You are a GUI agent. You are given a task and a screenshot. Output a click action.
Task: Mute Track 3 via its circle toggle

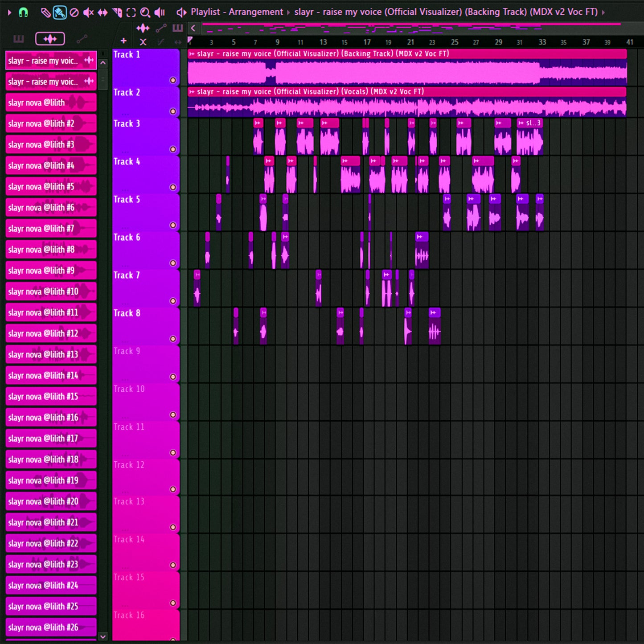tap(173, 149)
